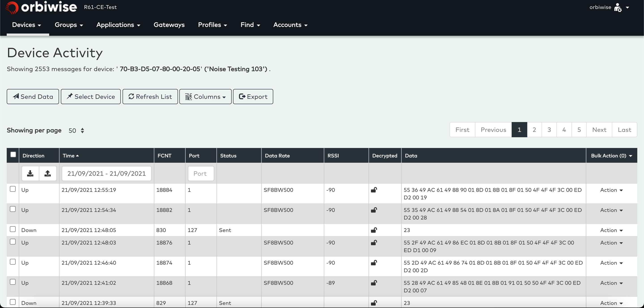This screenshot has width=644, height=308.
Task: Click the Select Device button
Action: coord(91,96)
